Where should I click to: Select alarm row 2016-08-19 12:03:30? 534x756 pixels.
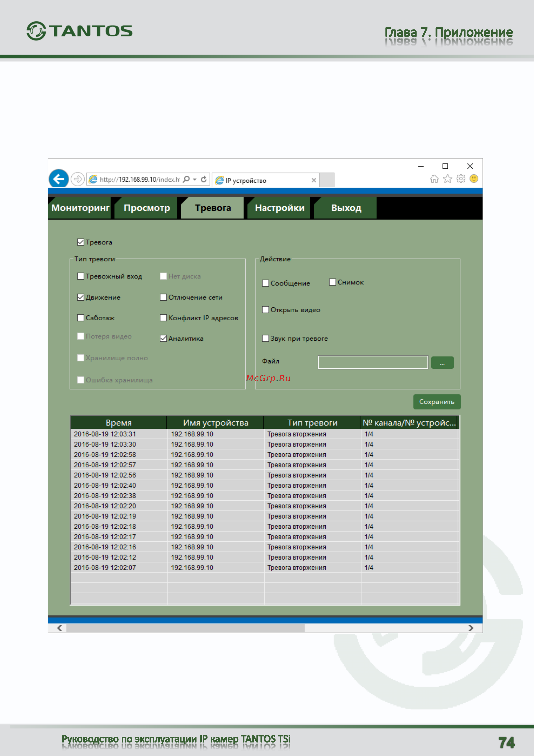point(264,444)
